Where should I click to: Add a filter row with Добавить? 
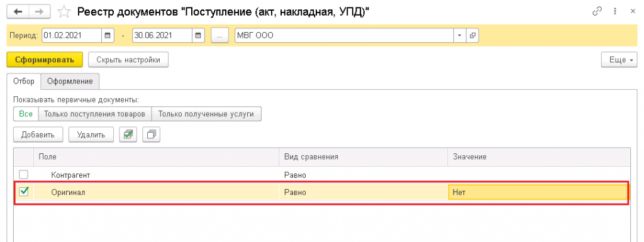(38, 135)
